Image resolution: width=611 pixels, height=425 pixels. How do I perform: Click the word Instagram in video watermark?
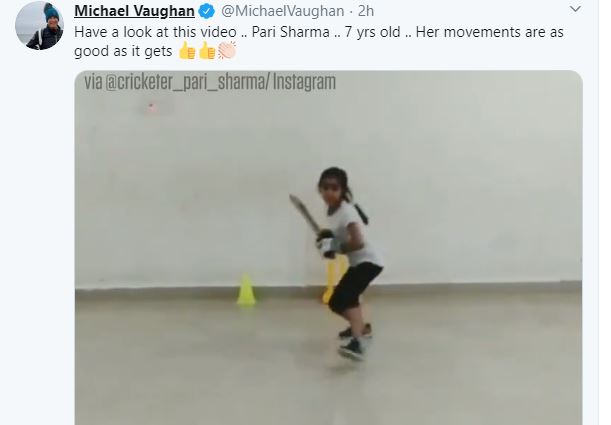(x=304, y=82)
